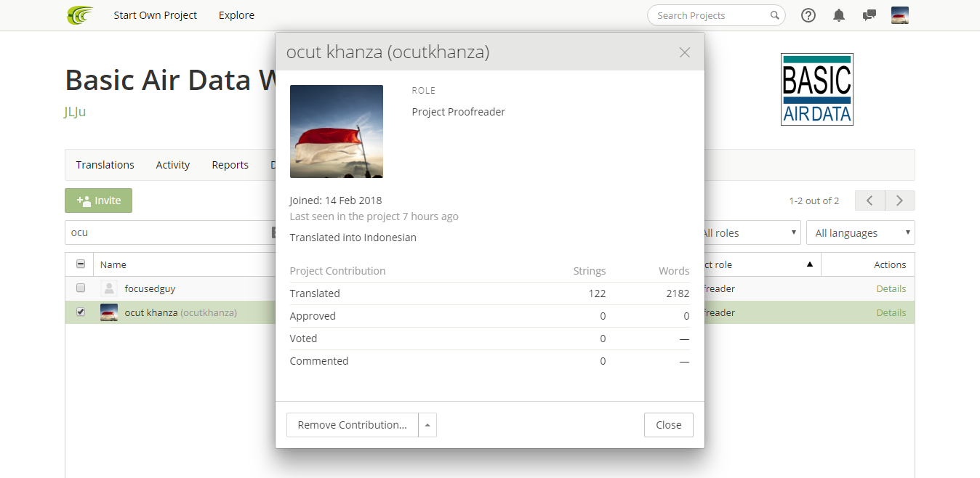Switch to the Reports tab
This screenshot has width=980, height=478.
coord(230,165)
